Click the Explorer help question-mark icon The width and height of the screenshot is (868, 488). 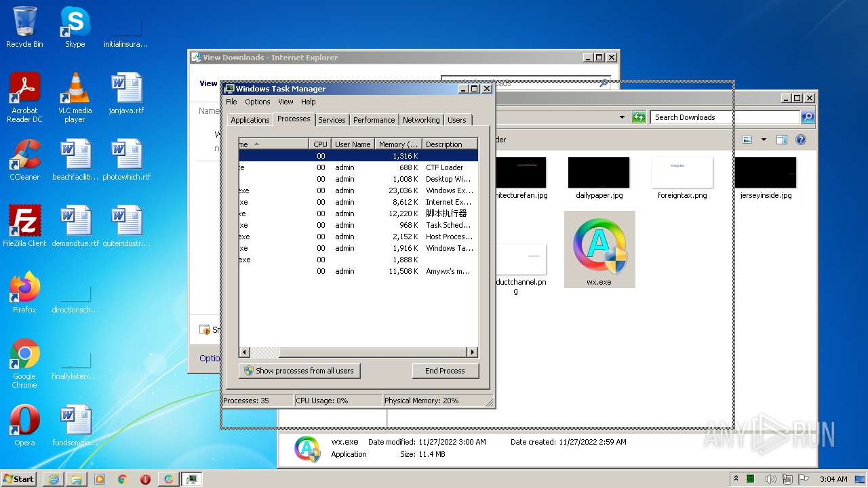tap(800, 140)
